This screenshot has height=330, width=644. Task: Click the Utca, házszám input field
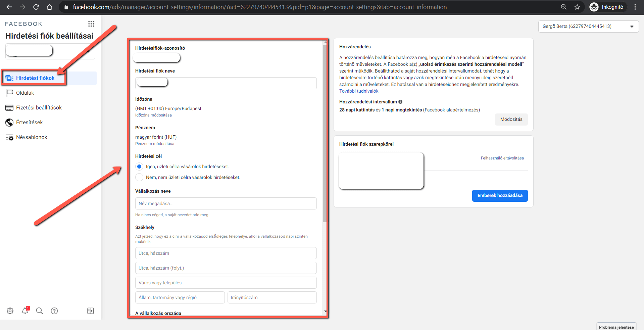coord(226,253)
